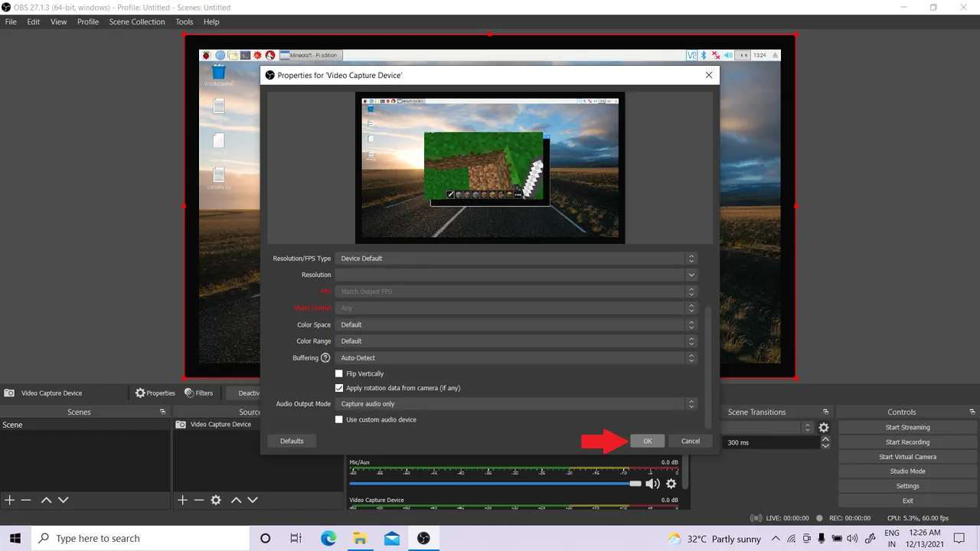The width and height of the screenshot is (980, 551).
Task: Open Mic/Aux audio settings gear
Action: [x=671, y=484]
